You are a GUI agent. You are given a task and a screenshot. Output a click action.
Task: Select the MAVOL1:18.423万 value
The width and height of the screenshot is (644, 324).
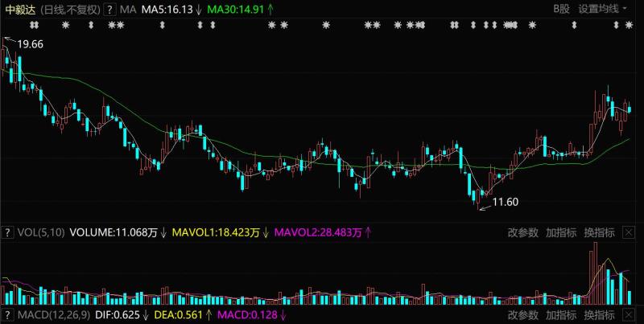pyautogui.click(x=216, y=233)
